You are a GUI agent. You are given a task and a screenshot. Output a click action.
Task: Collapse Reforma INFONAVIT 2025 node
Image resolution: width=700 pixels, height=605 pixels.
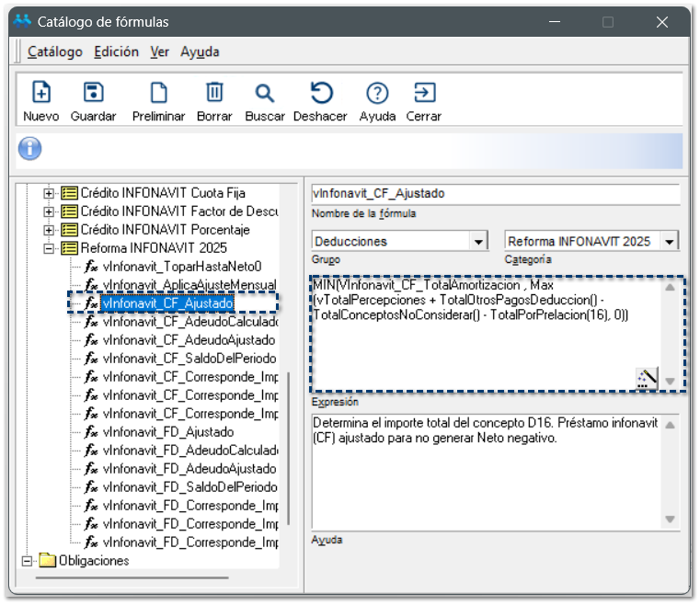tap(50, 248)
